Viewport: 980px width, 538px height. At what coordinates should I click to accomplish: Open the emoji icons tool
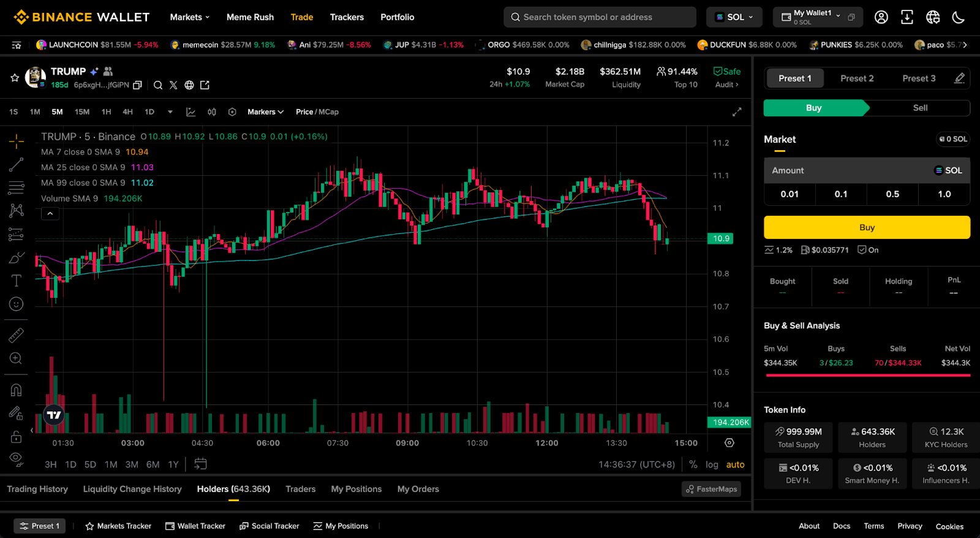[x=17, y=304]
